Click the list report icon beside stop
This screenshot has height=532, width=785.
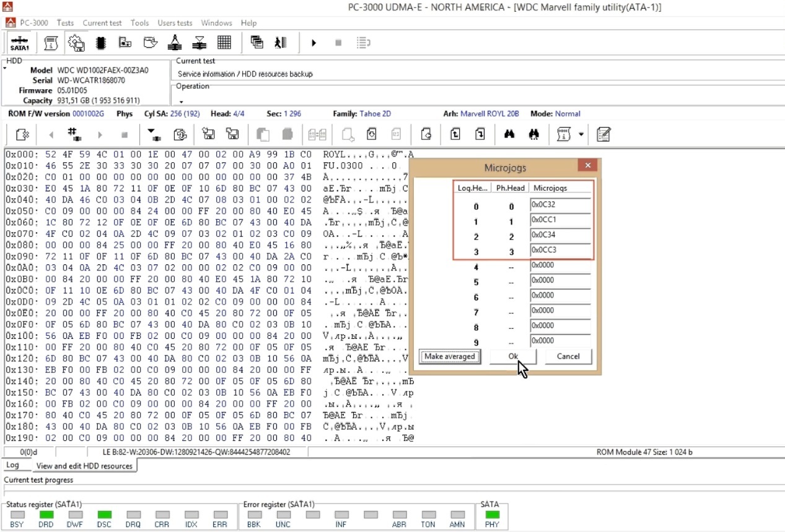(364, 43)
